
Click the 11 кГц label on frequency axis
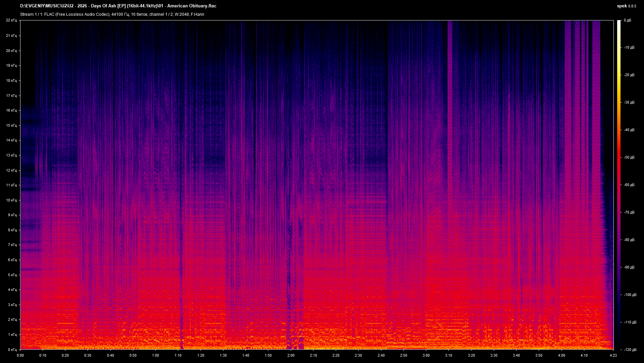(x=12, y=185)
